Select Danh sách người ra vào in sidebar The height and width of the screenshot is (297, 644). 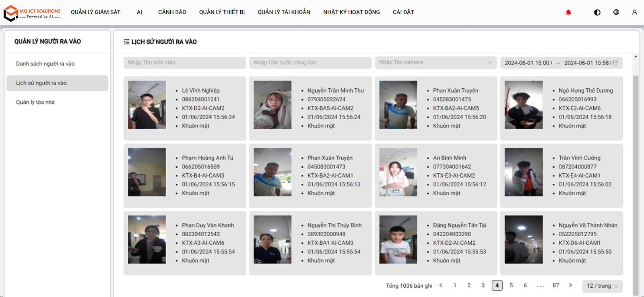[x=45, y=63]
